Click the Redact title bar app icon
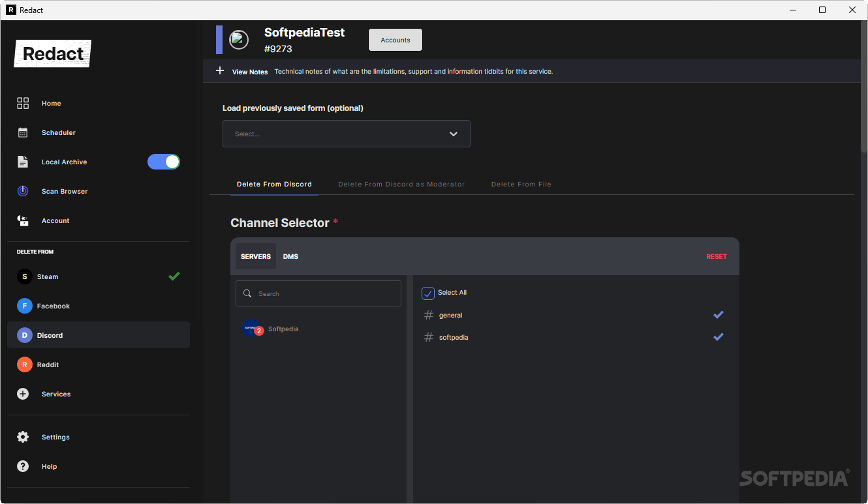The width and height of the screenshot is (868, 504). pos(10,10)
